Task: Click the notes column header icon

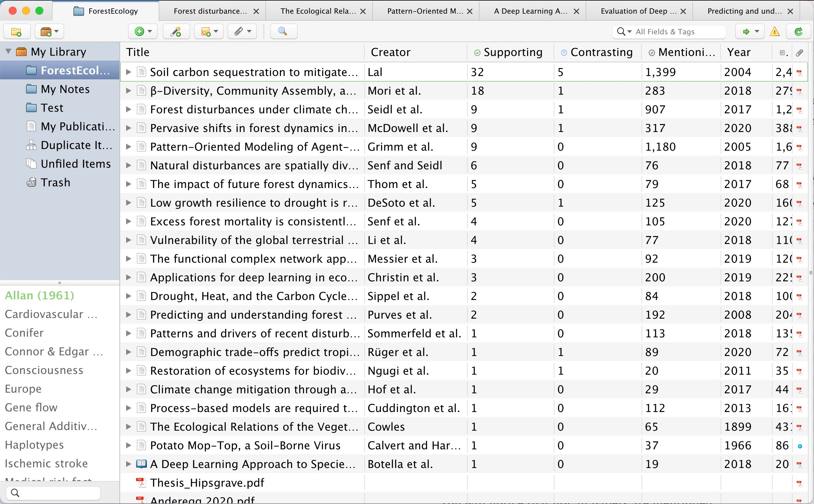Action: (x=782, y=53)
